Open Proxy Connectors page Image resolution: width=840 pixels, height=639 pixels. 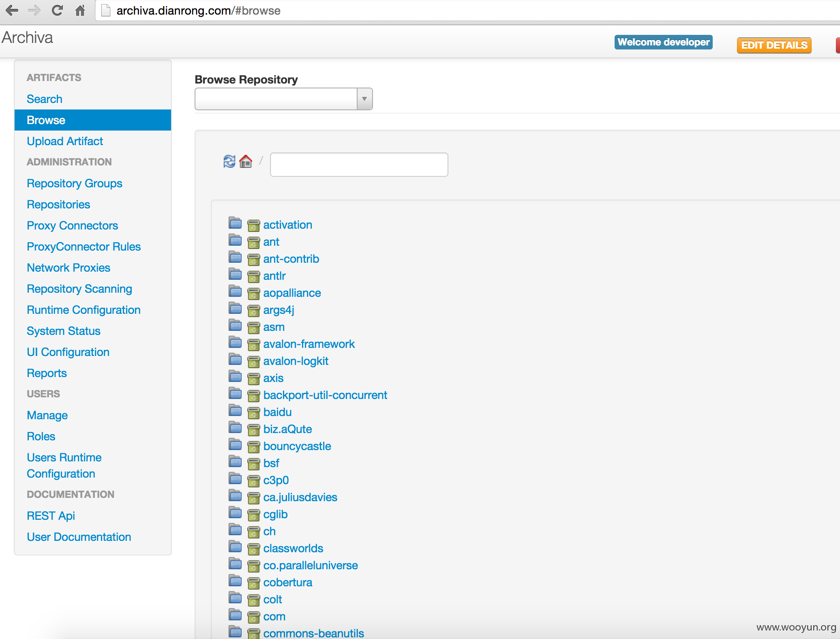pyautogui.click(x=73, y=225)
